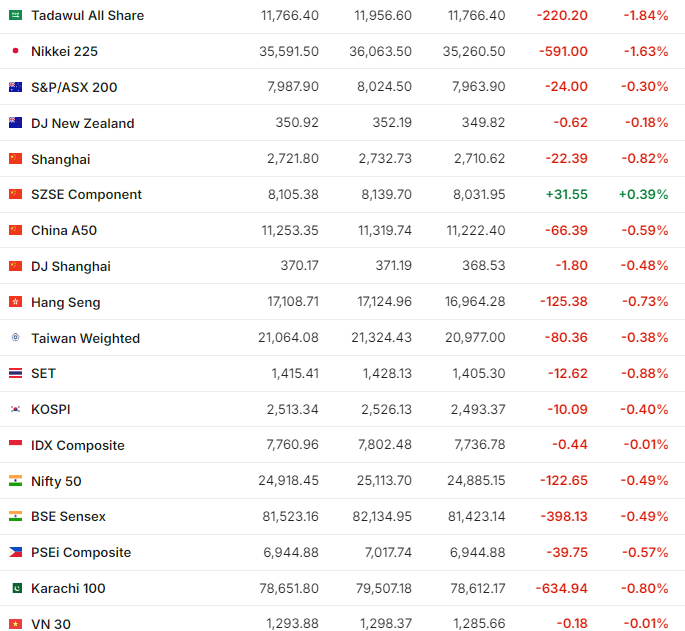
Task: Go to the VN 30 index page
Action: tap(51, 624)
